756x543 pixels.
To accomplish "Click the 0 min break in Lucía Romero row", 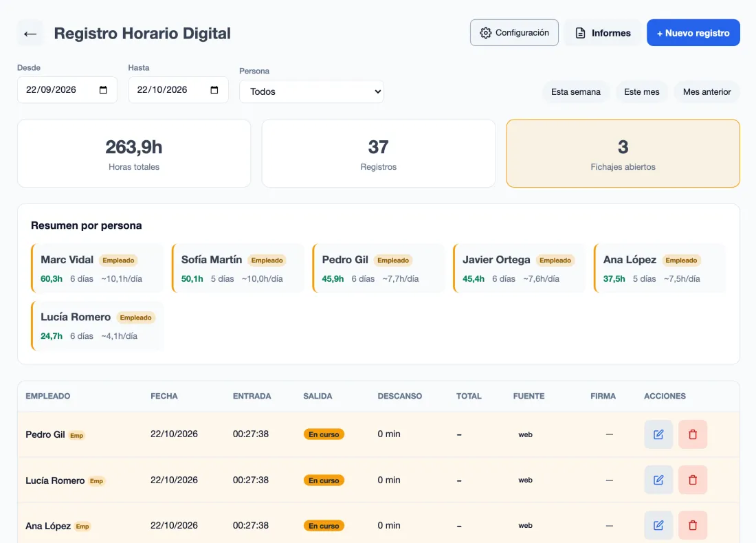I will (388, 480).
